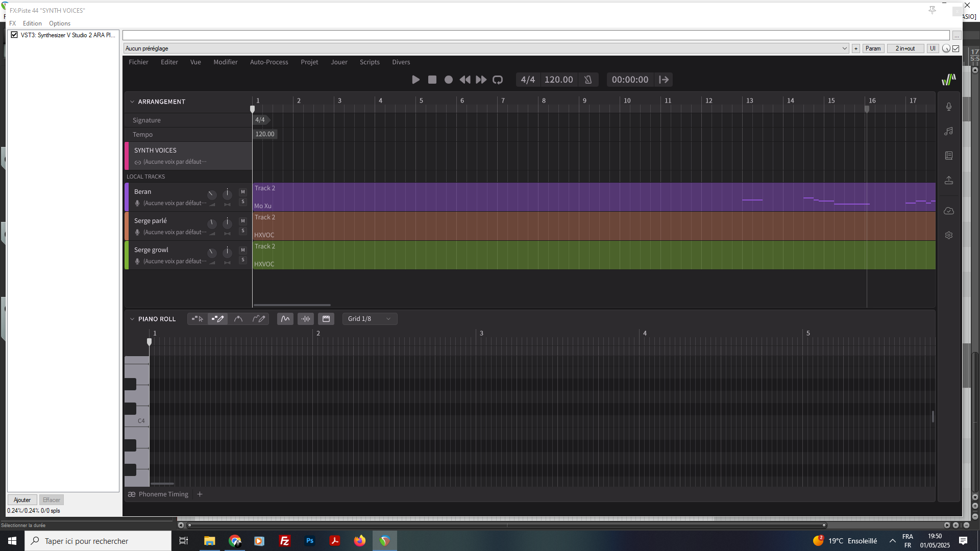Screen dimensions: 980x551
Task: Select the pitch curve edit tool
Action: tap(238, 319)
